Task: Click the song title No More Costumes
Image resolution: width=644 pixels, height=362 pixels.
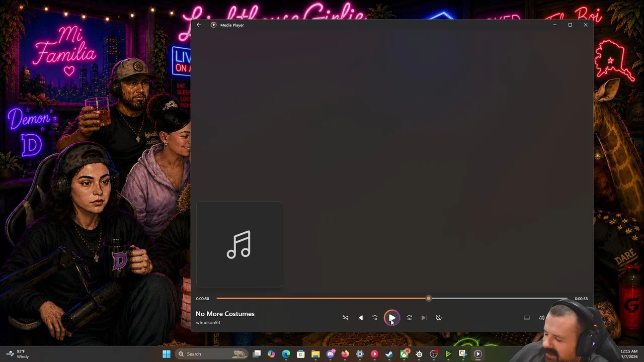Action: (225, 314)
